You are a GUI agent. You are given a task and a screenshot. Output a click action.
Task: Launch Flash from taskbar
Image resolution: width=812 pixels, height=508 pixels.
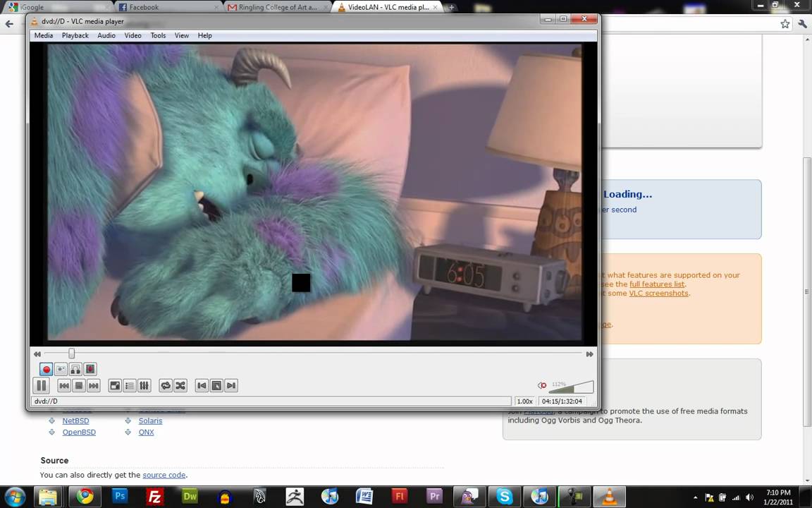(x=399, y=497)
